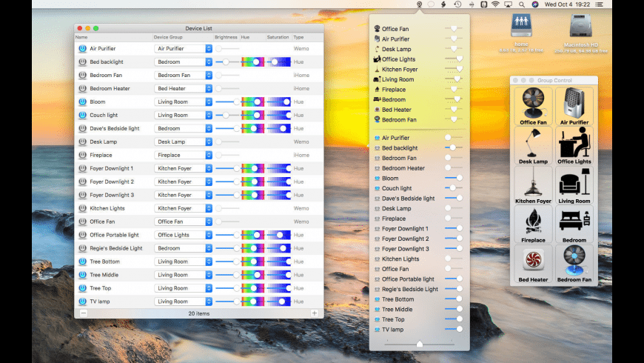Turn on the Desk Lamp power button
Image resolution: width=644 pixels, height=363 pixels.
(x=82, y=142)
